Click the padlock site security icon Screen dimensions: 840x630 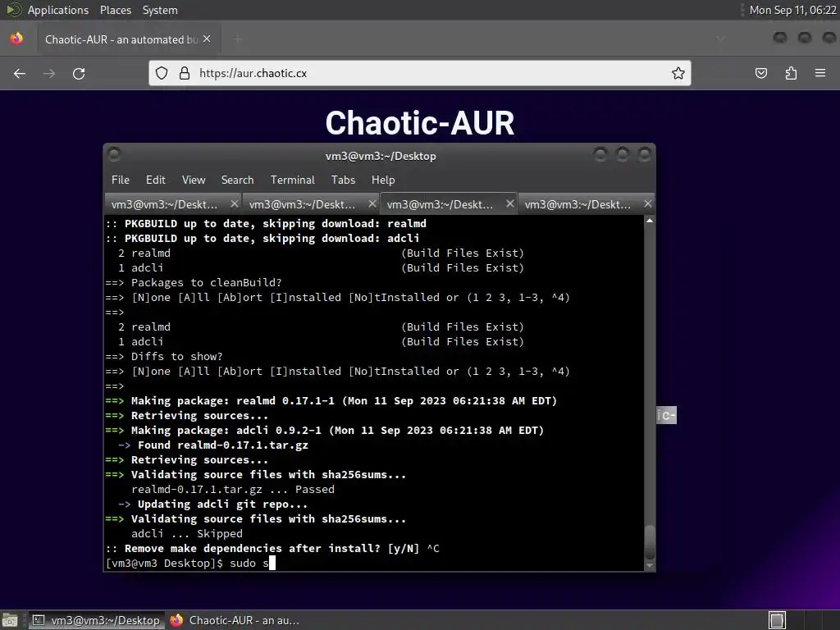click(185, 73)
